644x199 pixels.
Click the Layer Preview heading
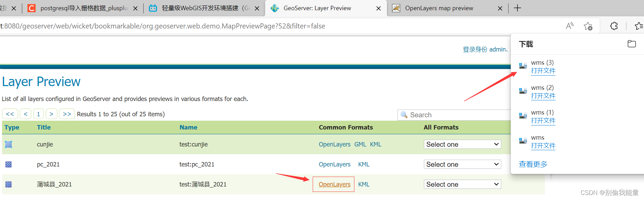click(41, 82)
